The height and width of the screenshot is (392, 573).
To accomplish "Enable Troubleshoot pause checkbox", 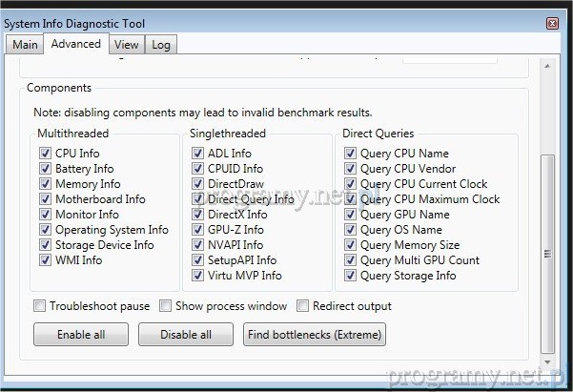I will [x=40, y=306].
